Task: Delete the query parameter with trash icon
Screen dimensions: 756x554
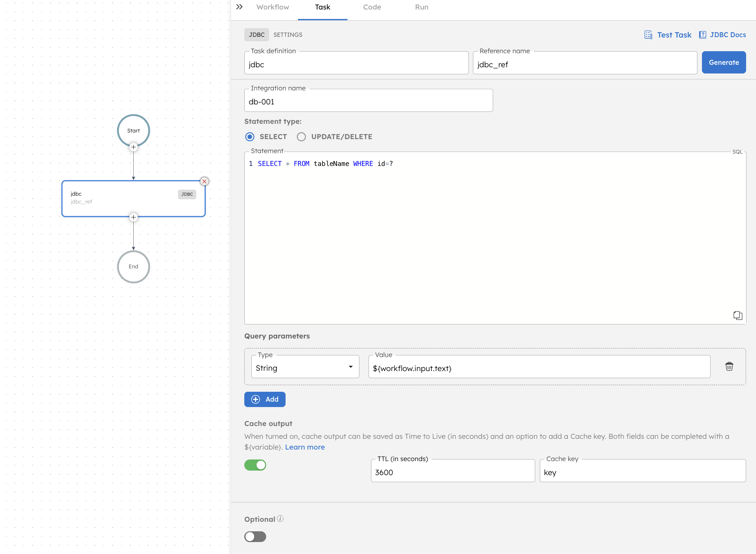Action: click(729, 366)
